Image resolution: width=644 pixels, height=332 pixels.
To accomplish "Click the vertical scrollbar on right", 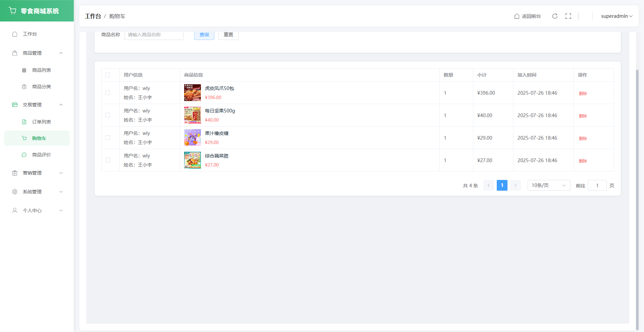I will [637, 195].
